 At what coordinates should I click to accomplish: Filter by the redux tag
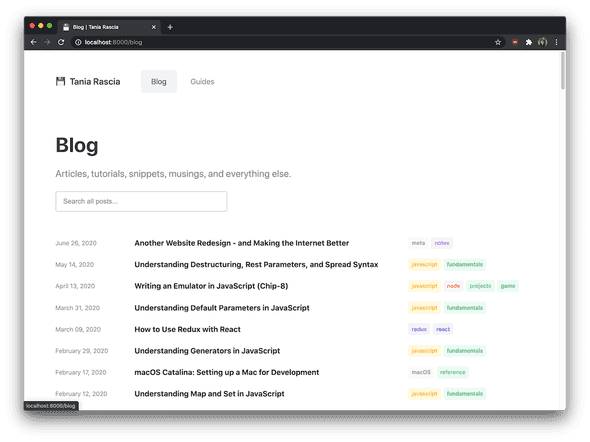[x=419, y=329]
